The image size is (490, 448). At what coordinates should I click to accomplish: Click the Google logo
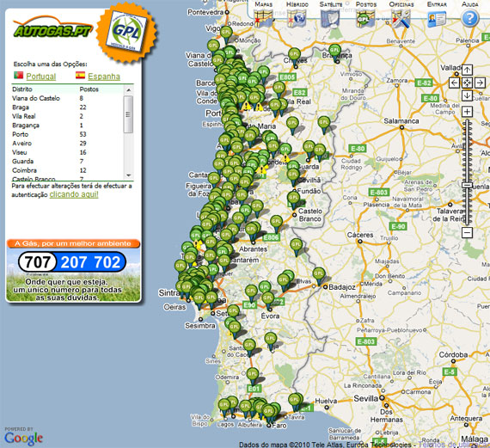point(24,438)
